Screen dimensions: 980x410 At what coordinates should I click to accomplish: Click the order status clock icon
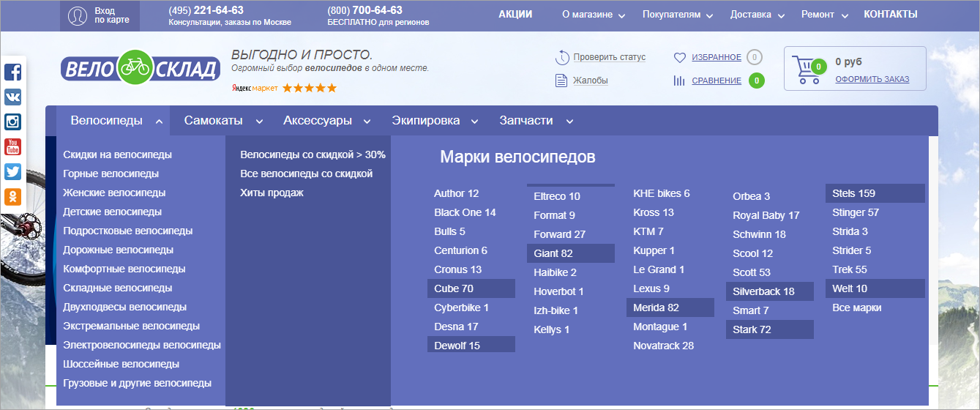tap(561, 57)
